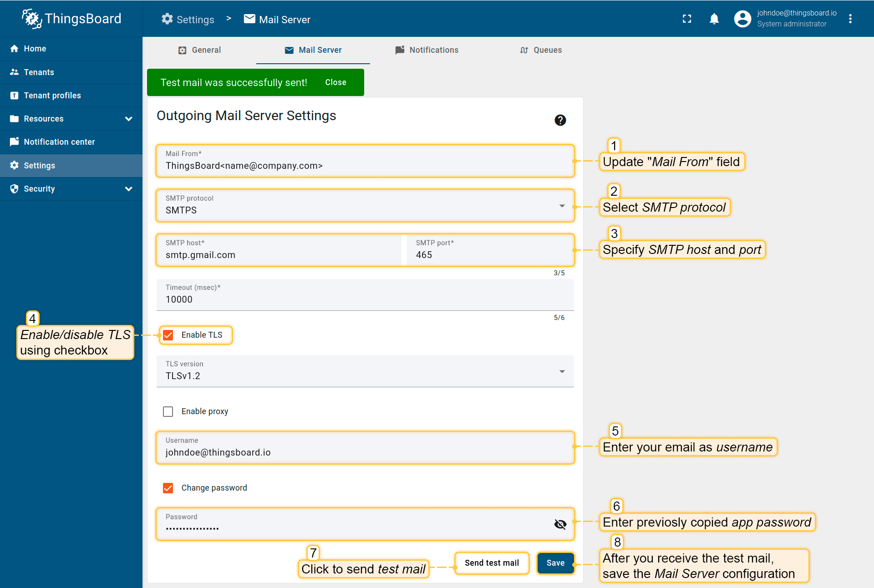Switch to the Queues tab
This screenshot has width=874, height=588.
coord(541,50)
